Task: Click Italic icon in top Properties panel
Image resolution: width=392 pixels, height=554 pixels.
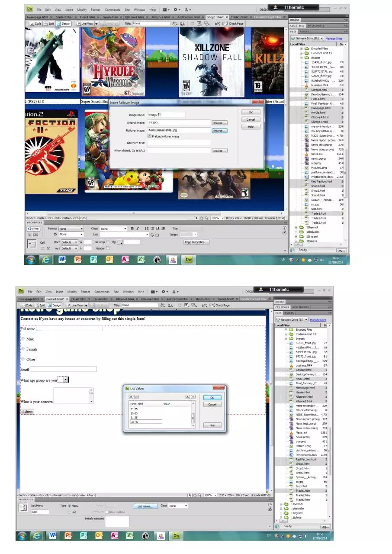Action: point(138,229)
